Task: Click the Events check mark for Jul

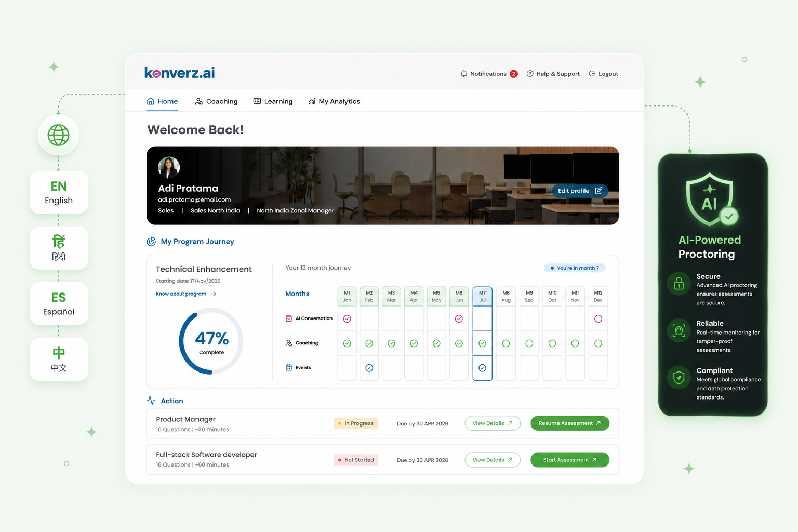Action: tap(482, 368)
